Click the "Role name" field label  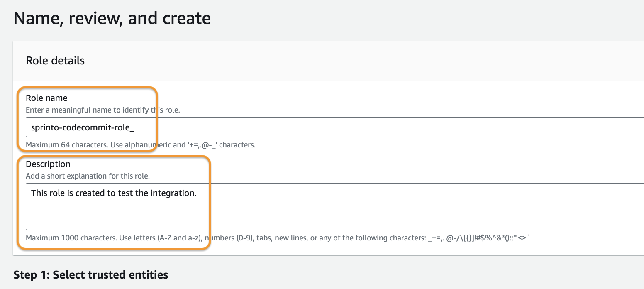(x=46, y=98)
